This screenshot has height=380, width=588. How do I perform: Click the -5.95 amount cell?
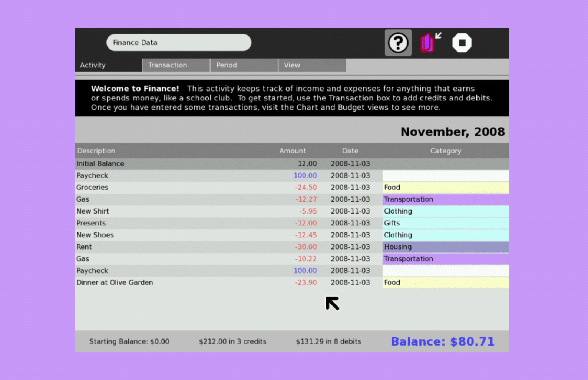click(308, 211)
